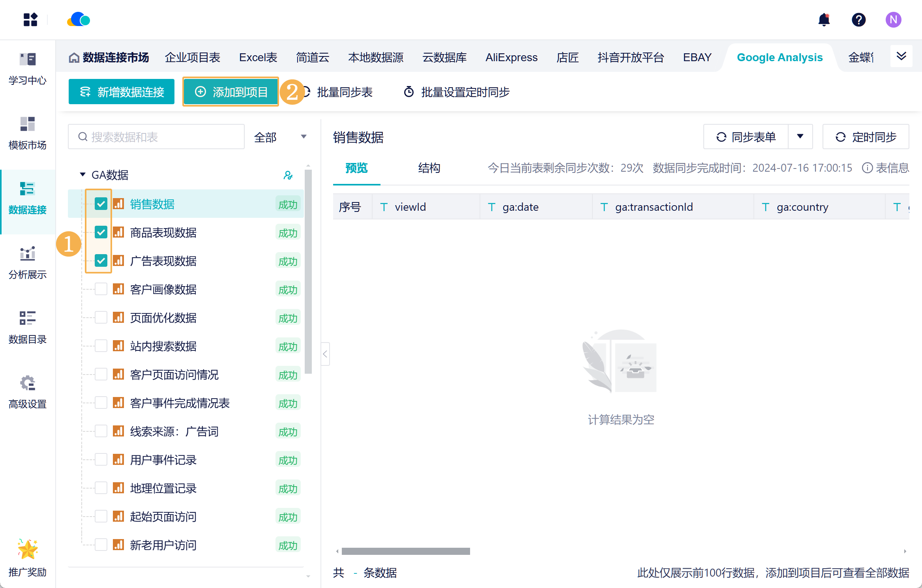Switch to the AliExpress tab
922x588 pixels.
click(511, 58)
